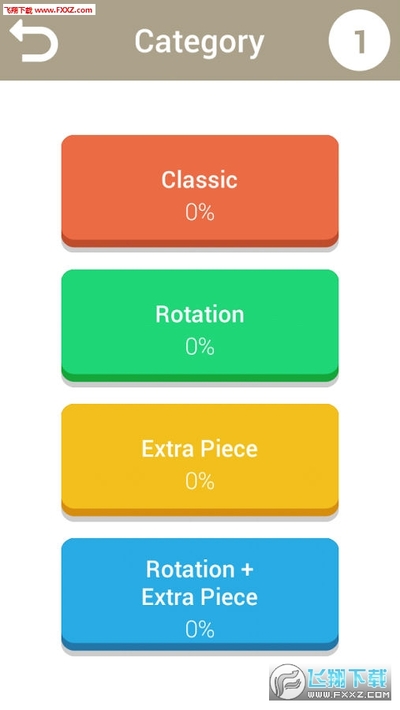Click 0% progress in the blue card
Image resolution: width=400 pixels, height=710 pixels.
[x=200, y=629]
